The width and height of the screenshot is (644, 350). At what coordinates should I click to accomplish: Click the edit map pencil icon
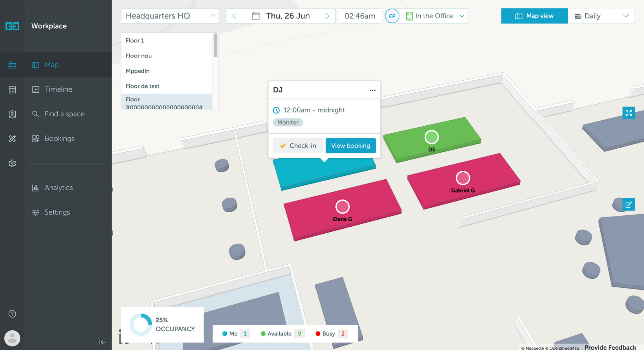point(628,204)
